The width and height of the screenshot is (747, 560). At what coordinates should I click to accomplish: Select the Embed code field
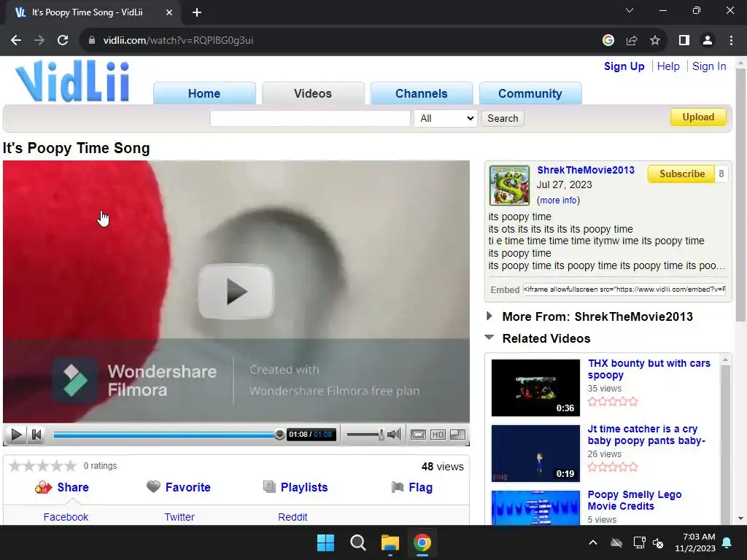[624, 289]
